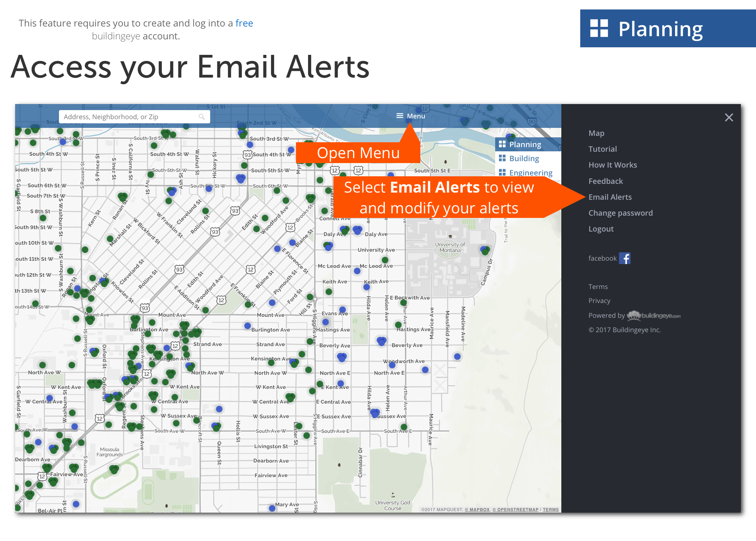This screenshot has height=541, width=756.
Task: Click Missoula Fairgrounds label on map
Action: coord(110,452)
